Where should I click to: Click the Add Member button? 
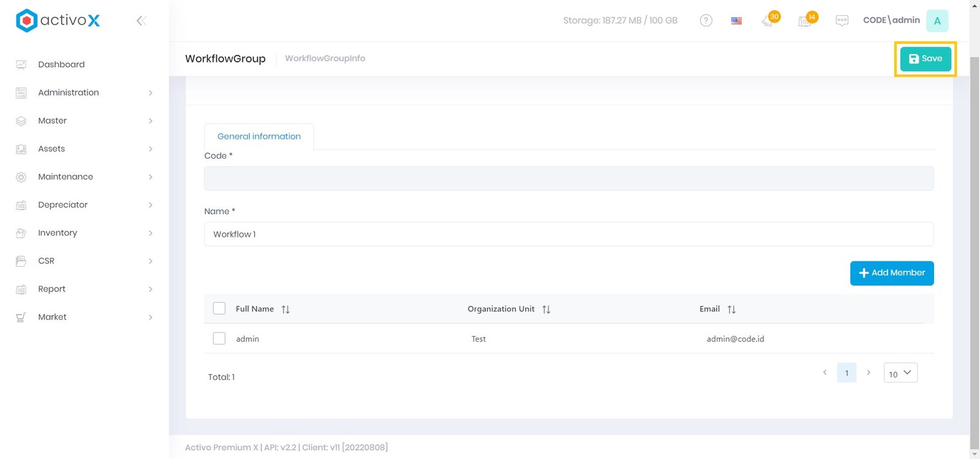point(891,273)
